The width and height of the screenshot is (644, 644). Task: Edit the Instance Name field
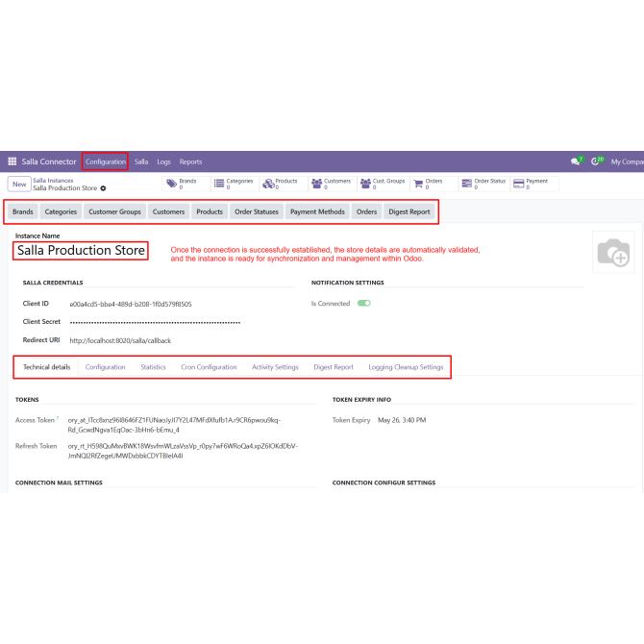81,250
